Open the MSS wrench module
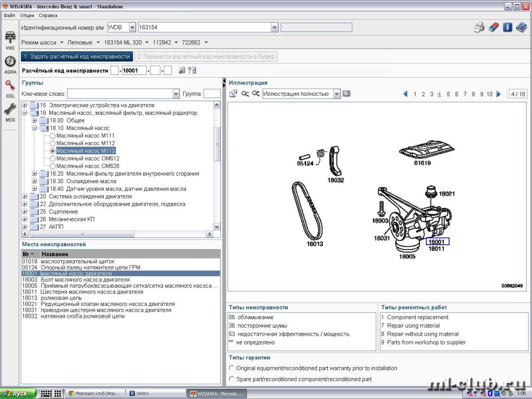Image resolution: width=532 pixels, height=399 pixels. point(10,112)
